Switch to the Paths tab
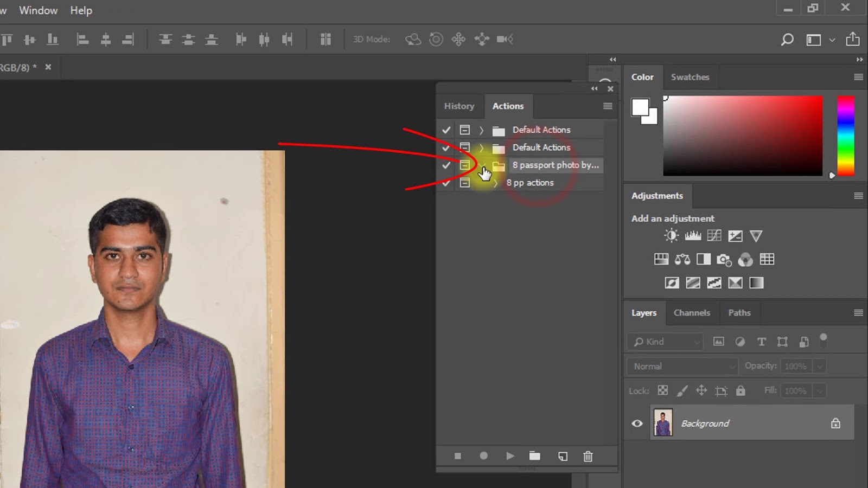 (739, 313)
